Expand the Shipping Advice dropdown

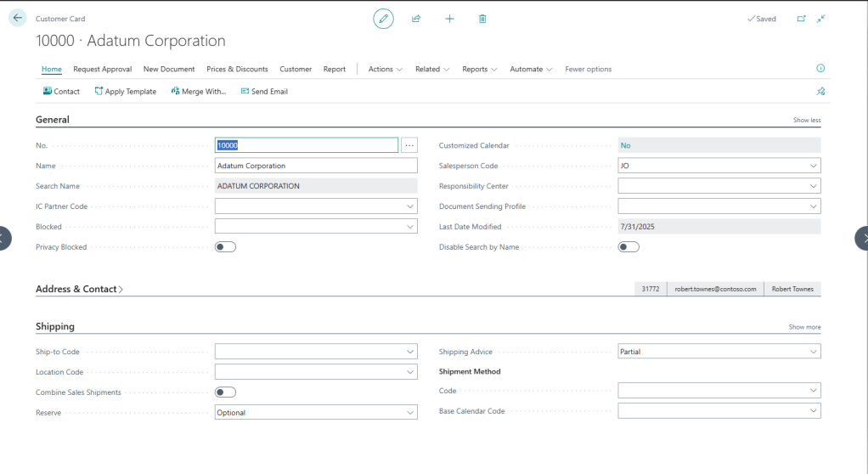coord(813,352)
